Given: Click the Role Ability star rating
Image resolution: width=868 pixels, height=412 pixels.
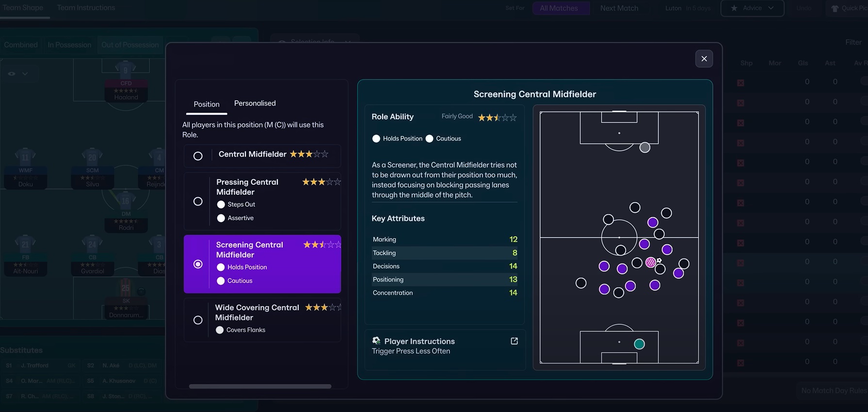Looking at the screenshot, I should (497, 117).
